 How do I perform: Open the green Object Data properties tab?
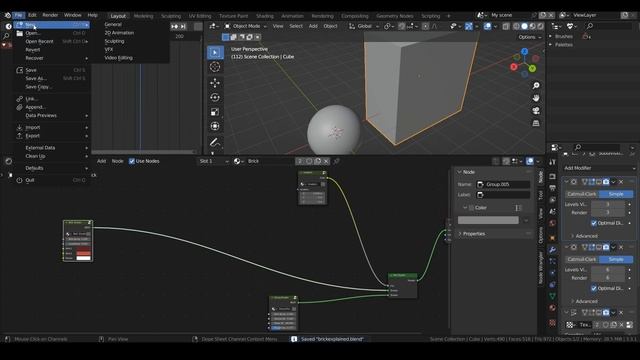click(x=552, y=296)
